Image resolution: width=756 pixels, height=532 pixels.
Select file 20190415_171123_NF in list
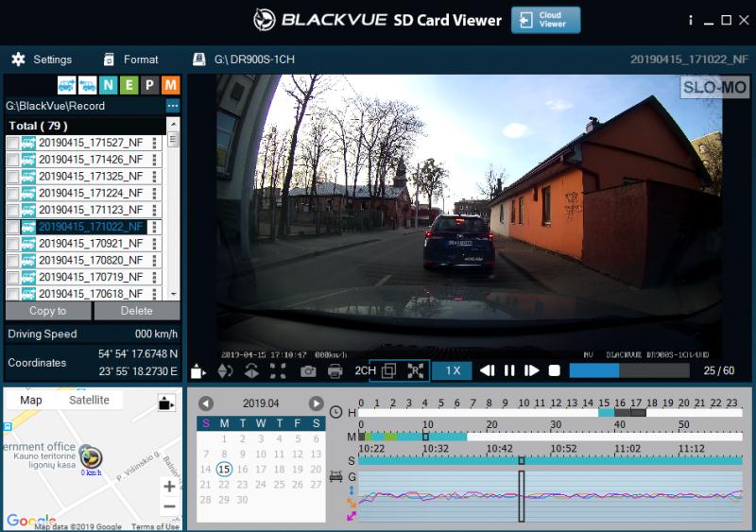[x=91, y=211]
